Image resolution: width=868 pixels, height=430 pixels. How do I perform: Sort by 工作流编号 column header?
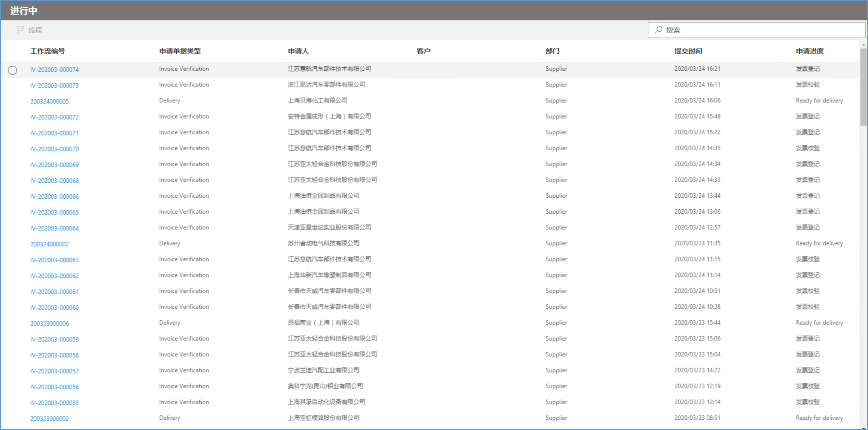click(47, 51)
